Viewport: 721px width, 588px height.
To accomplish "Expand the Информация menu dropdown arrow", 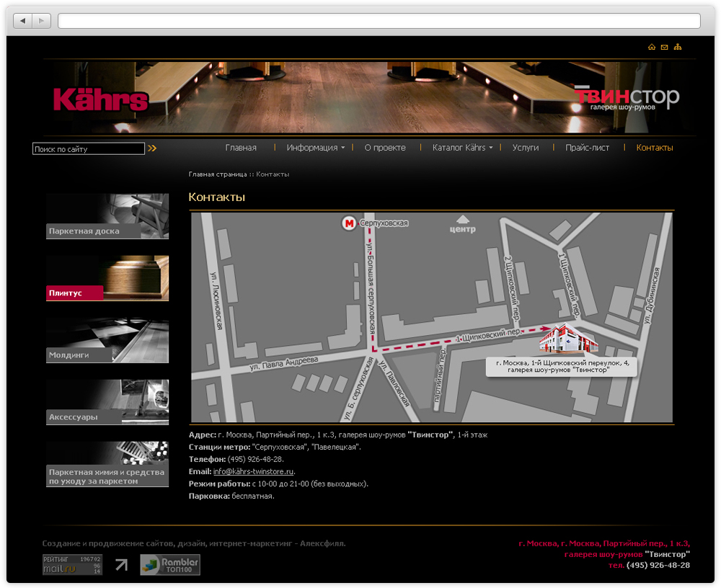I will tap(343, 148).
